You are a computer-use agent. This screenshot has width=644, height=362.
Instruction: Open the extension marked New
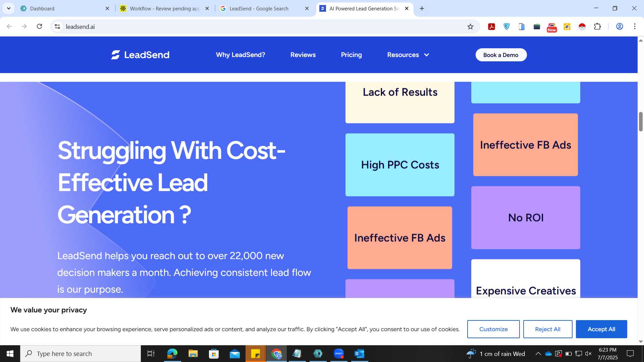tap(552, 27)
